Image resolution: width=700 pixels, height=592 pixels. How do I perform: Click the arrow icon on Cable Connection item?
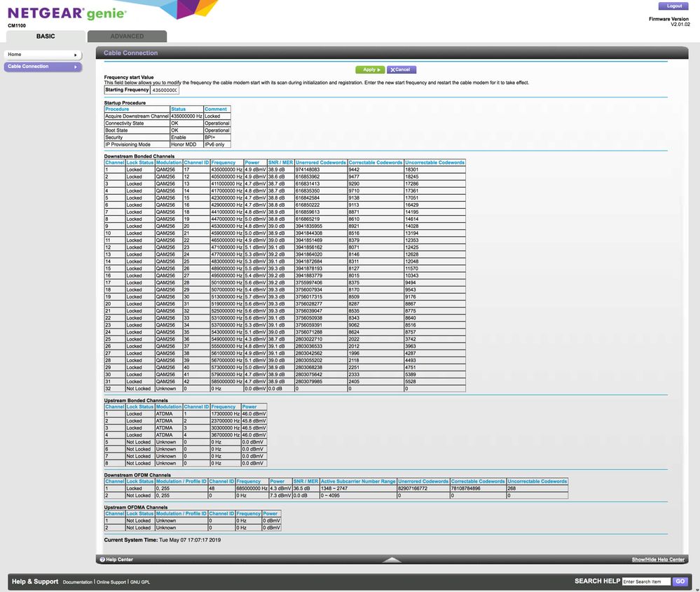[x=75, y=67]
